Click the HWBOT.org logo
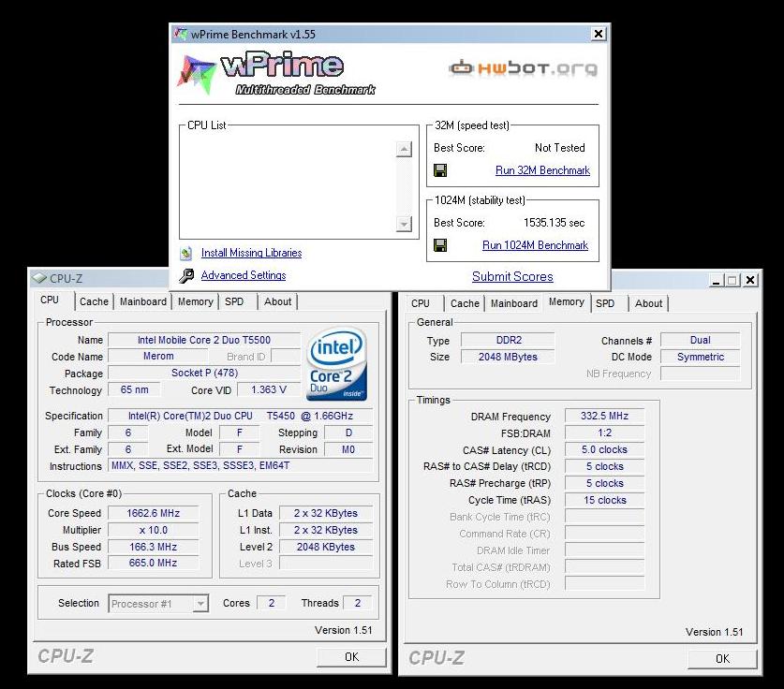This screenshot has width=784, height=689. pos(523,68)
